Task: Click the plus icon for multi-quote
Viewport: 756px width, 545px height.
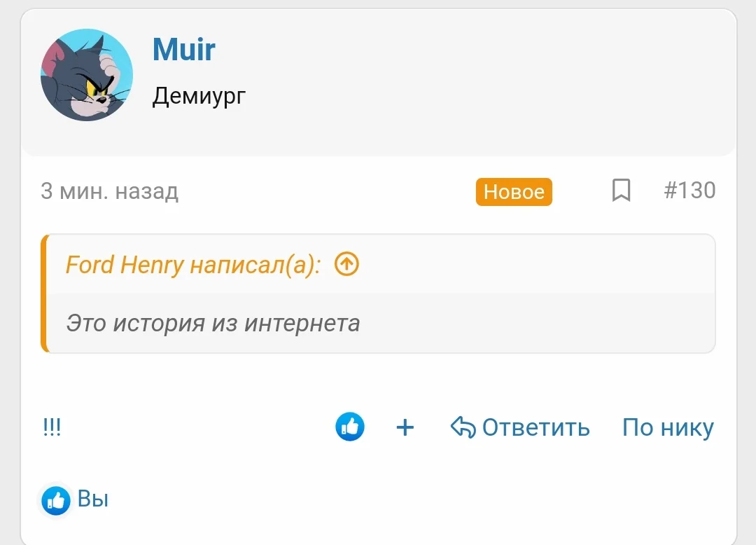Action: tap(405, 427)
